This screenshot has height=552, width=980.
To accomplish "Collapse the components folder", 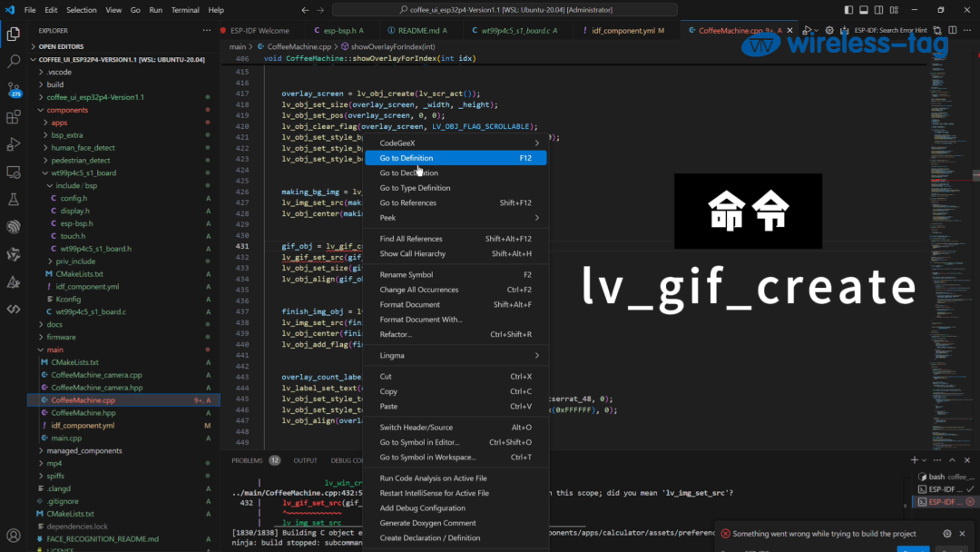I will point(67,110).
